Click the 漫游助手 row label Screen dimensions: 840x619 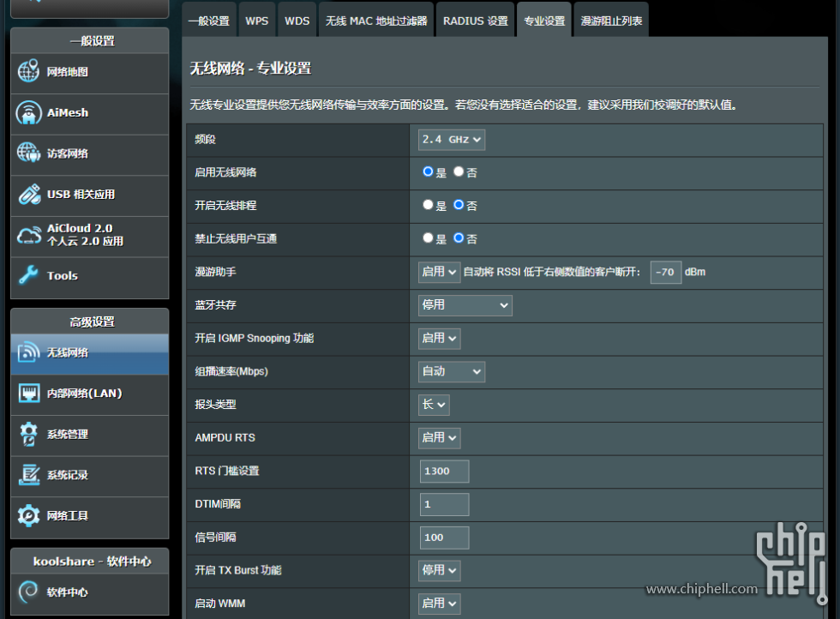(215, 272)
